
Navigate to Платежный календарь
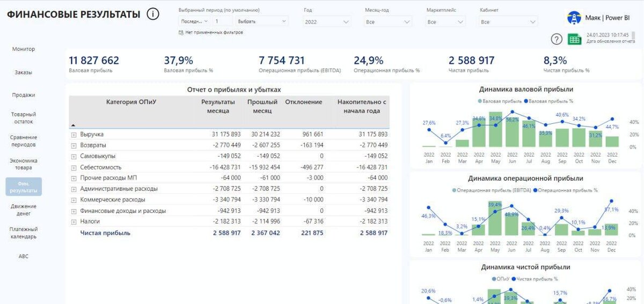coord(24,233)
